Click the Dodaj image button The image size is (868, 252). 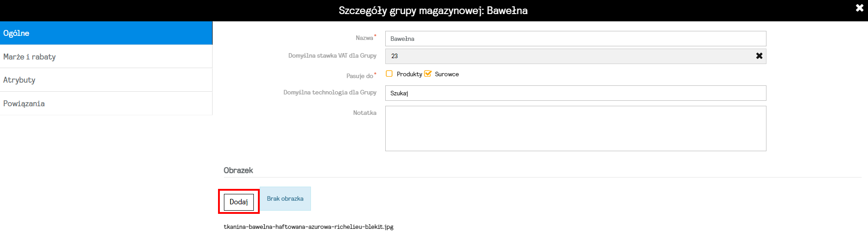(x=239, y=202)
